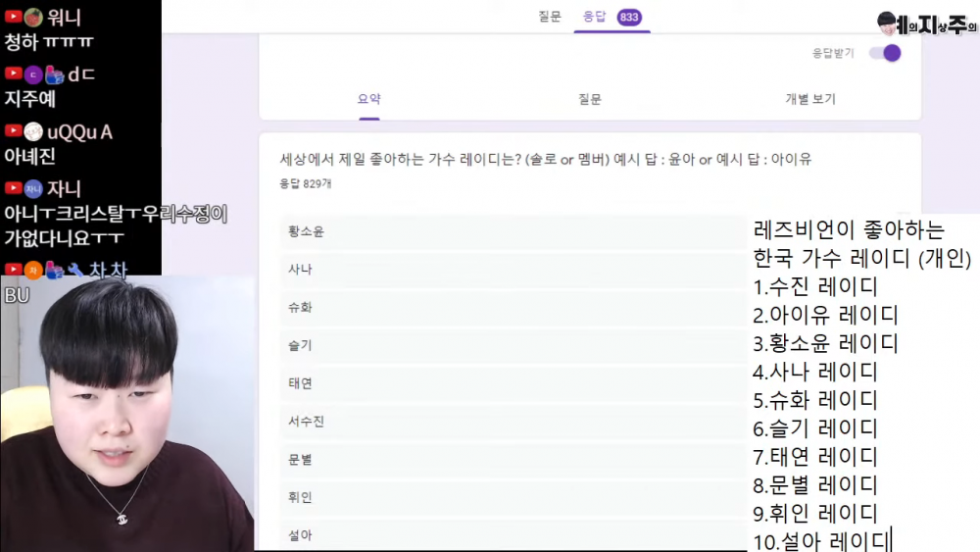Click the 태연 answer row
Image resolution: width=980 pixels, height=552 pixels.
[x=513, y=383]
